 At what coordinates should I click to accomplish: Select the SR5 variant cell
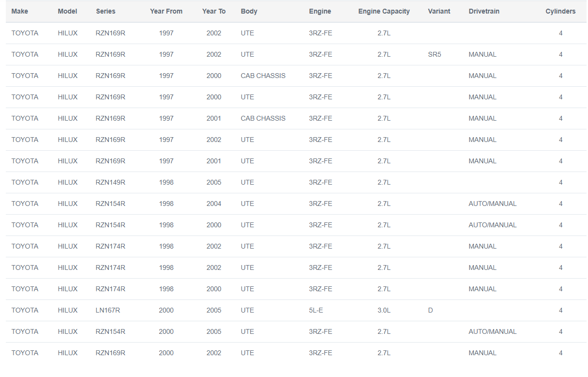click(435, 54)
